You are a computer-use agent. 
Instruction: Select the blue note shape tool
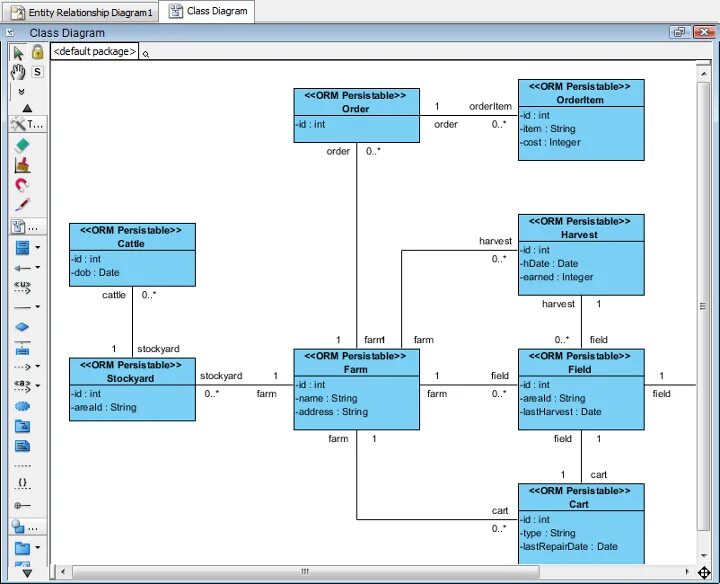(22, 446)
